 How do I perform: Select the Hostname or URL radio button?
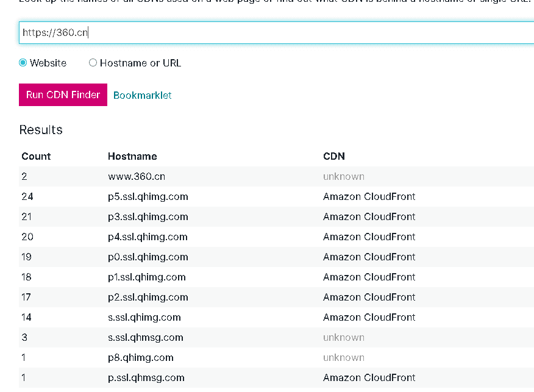pos(93,63)
